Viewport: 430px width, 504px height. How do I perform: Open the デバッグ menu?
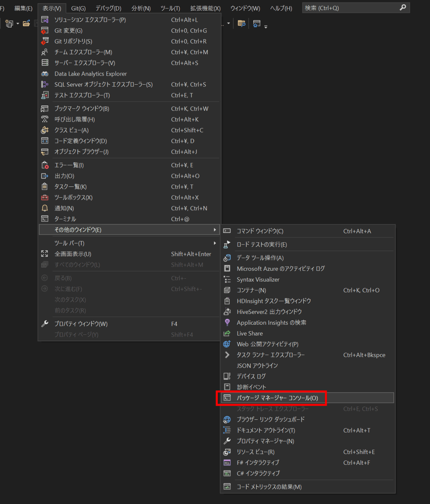(108, 8)
